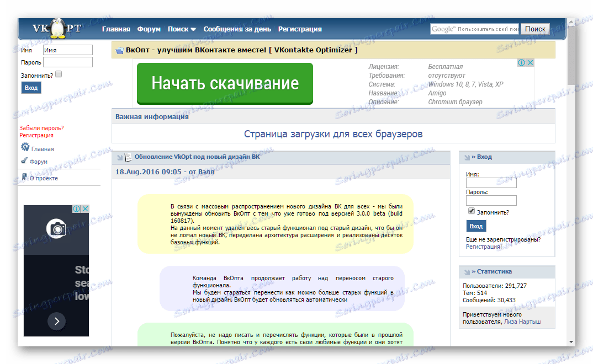Open Регистрация! link in Вход panel
The image size is (593, 364).
(484, 247)
